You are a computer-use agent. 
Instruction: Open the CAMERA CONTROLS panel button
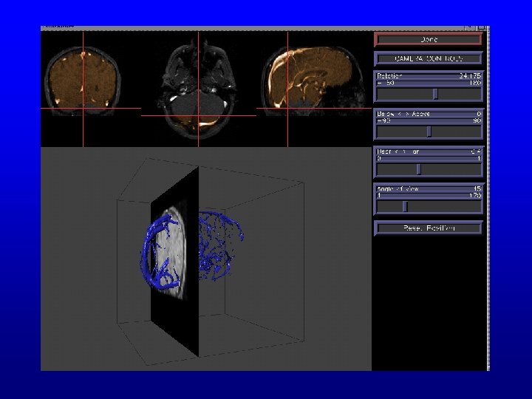pos(429,58)
